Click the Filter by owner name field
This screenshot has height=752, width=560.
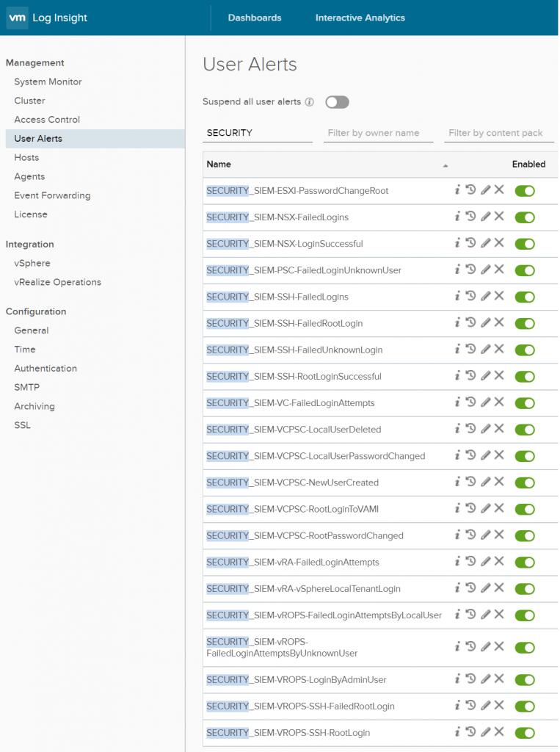(377, 133)
